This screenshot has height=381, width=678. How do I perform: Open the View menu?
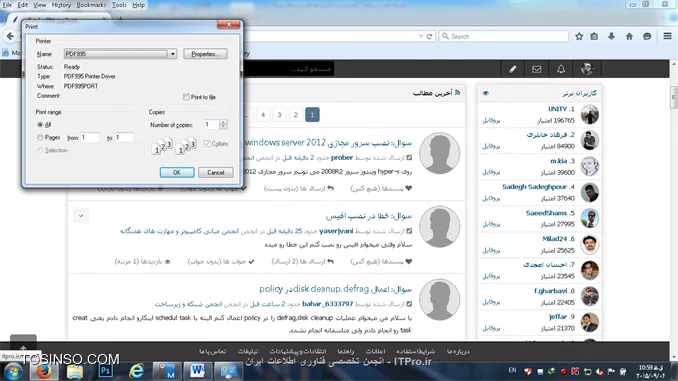click(x=39, y=5)
